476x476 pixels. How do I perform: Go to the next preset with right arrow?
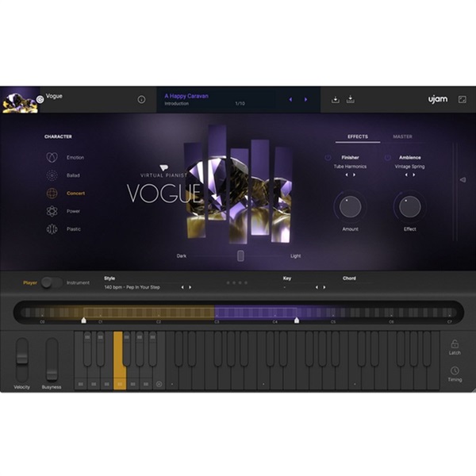[306, 99]
